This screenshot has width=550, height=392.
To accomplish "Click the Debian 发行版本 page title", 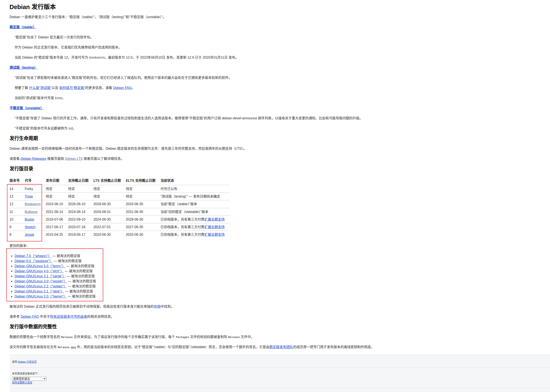I will [33, 7].
